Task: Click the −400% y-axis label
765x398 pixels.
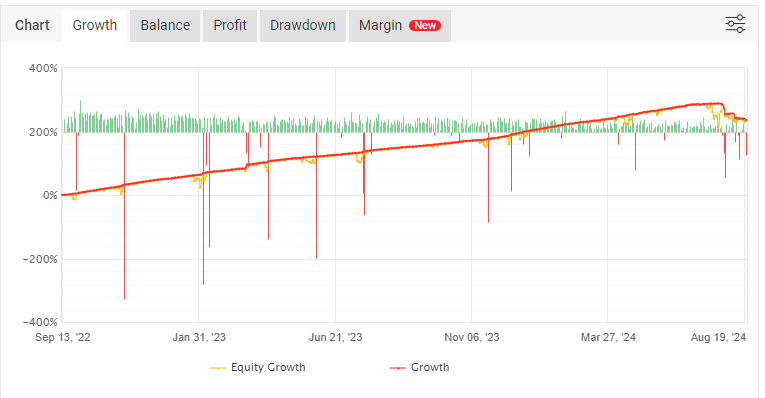Action: (40, 322)
